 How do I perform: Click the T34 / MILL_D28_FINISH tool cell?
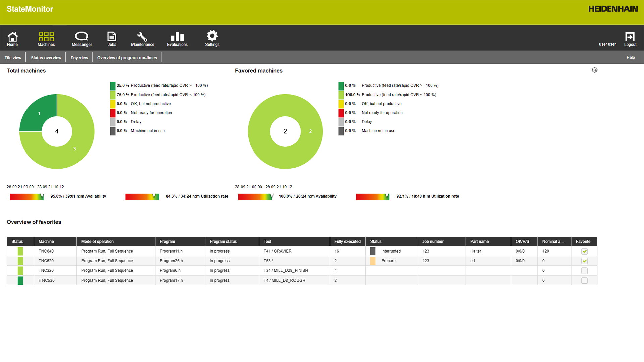294,270
